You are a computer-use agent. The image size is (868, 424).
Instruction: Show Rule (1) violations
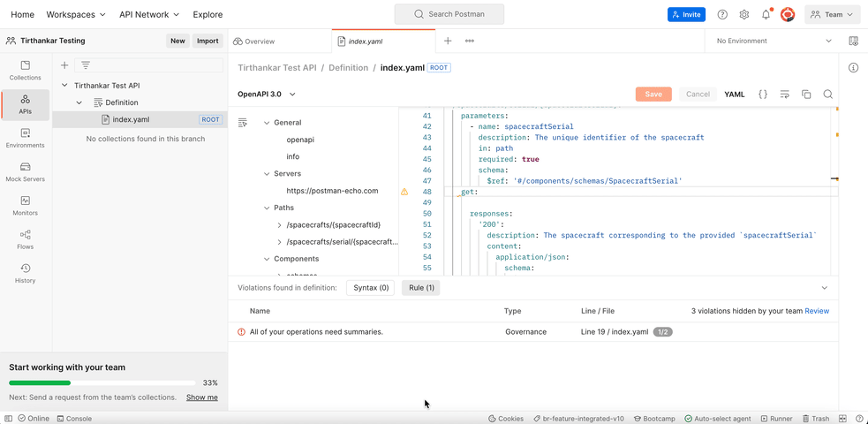tap(421, 288)
